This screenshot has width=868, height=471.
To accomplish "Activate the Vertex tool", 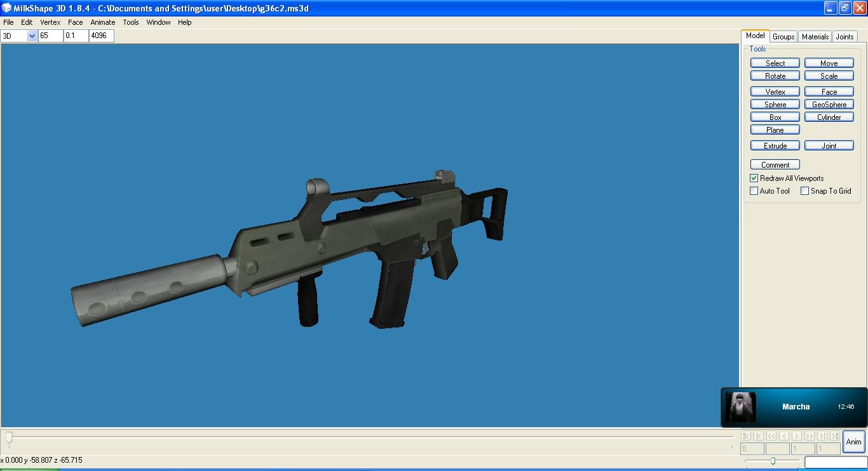I will 775,91.
